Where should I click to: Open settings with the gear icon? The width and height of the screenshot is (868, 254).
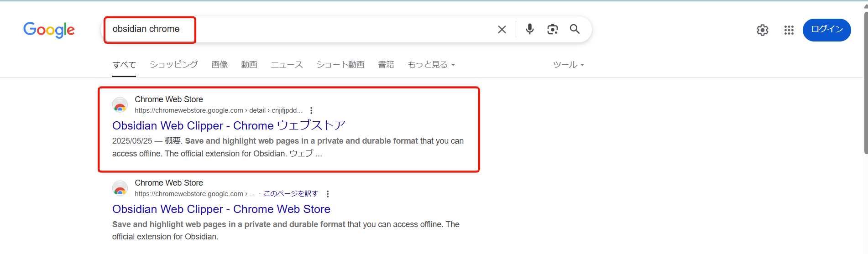tap(762, 30)
